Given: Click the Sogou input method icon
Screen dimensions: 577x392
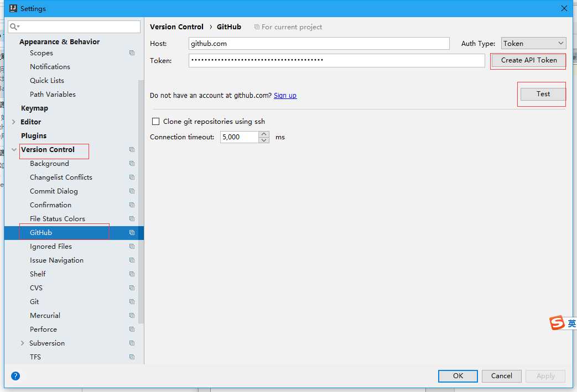Looking at the screenshot, I should 557,322.
